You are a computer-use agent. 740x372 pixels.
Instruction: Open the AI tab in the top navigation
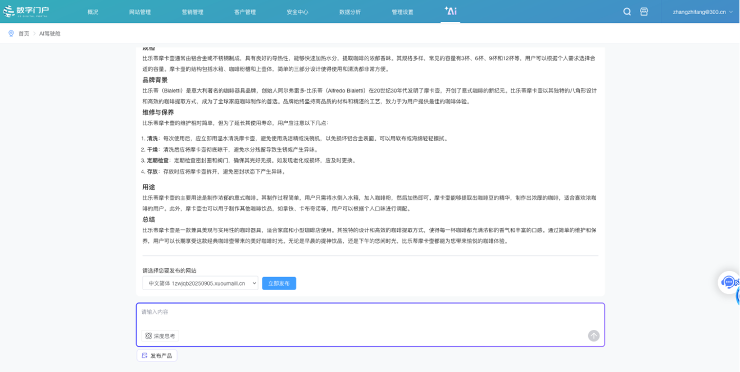pos(450,11)
